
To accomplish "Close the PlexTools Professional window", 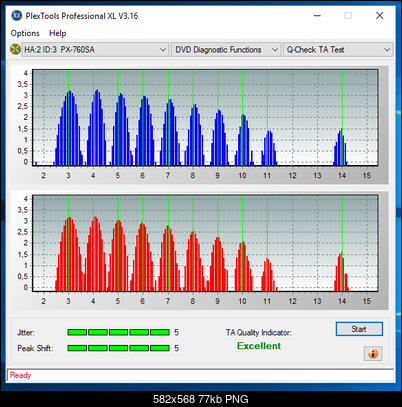I will [379, 16].
